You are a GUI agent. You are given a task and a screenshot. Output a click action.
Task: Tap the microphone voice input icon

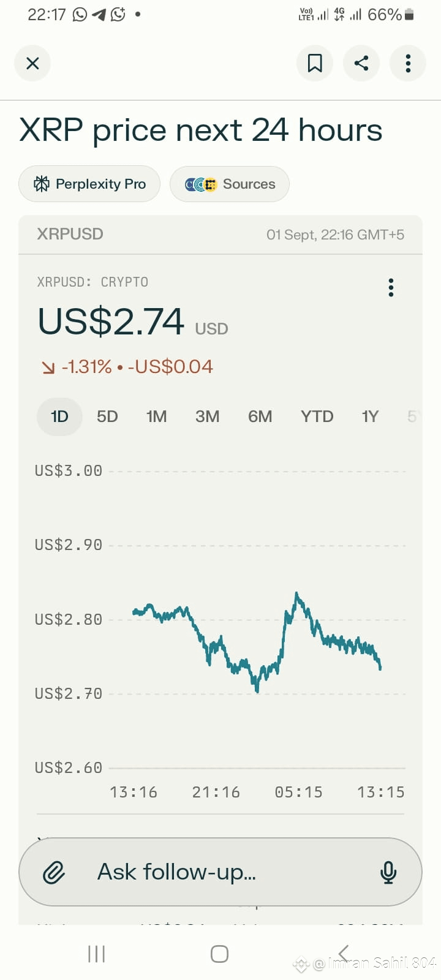pyautogui.click(x=388, y=872)
